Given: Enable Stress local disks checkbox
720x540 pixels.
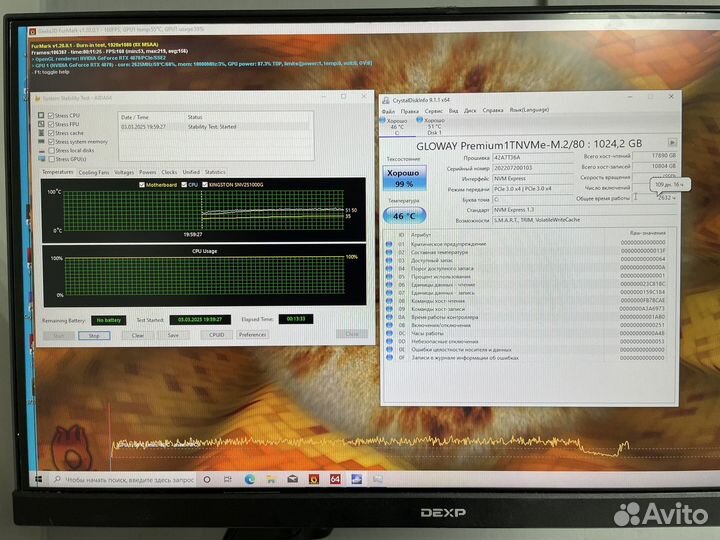Looking at the screenshot, I should click(x=51, y=150).
